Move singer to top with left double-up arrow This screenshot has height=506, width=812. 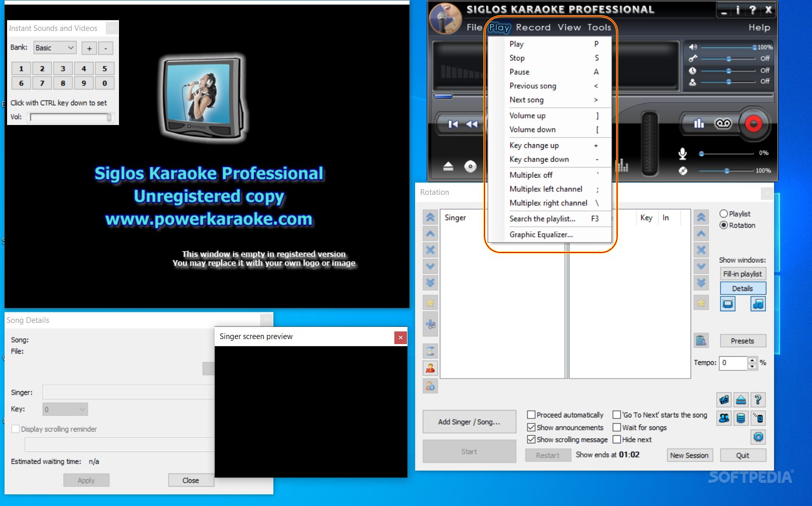point(430,218)
